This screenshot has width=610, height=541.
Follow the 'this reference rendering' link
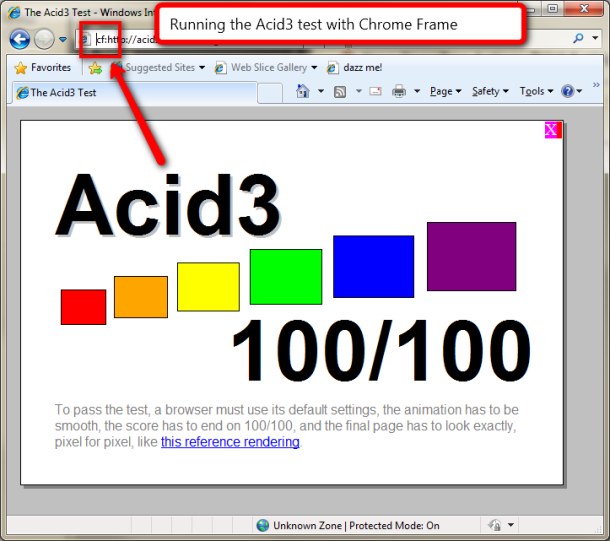(x=230, y=442)
